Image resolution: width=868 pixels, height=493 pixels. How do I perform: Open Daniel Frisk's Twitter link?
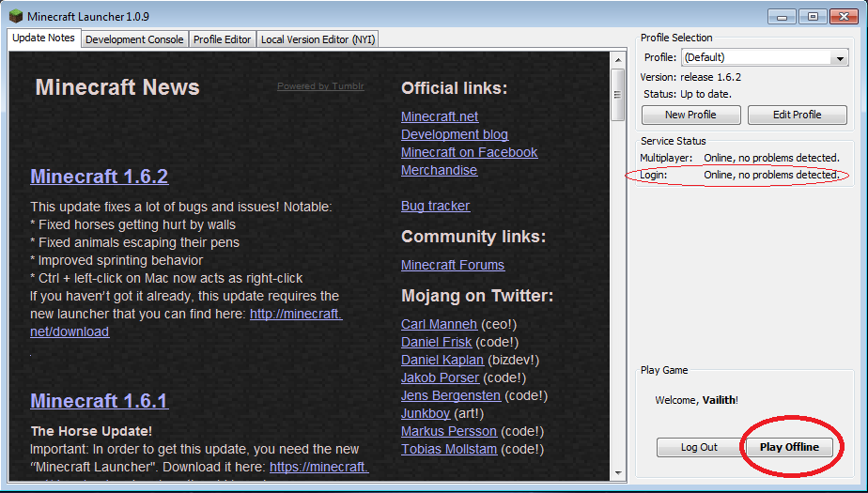[x=436, y=342]
